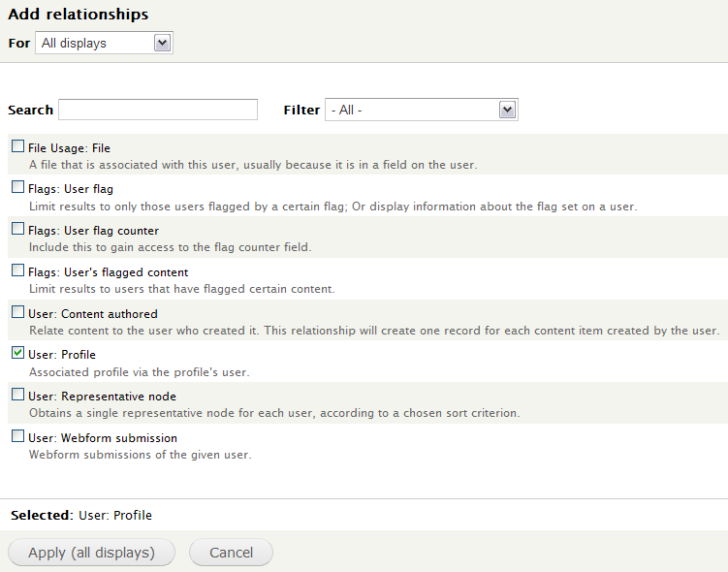The height and width of the screenshot is (572, 728).
Task: Select Flags: User's flagged content checkbox
Action: (17, 270)
